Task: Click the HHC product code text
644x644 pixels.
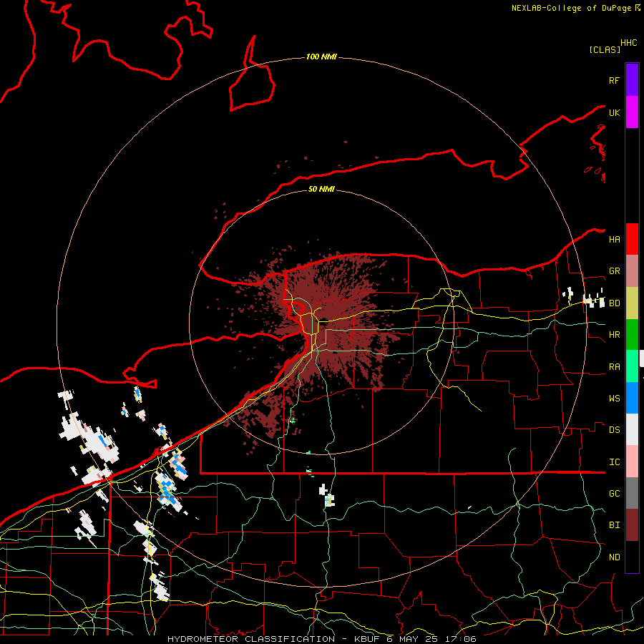Action: 629,43
